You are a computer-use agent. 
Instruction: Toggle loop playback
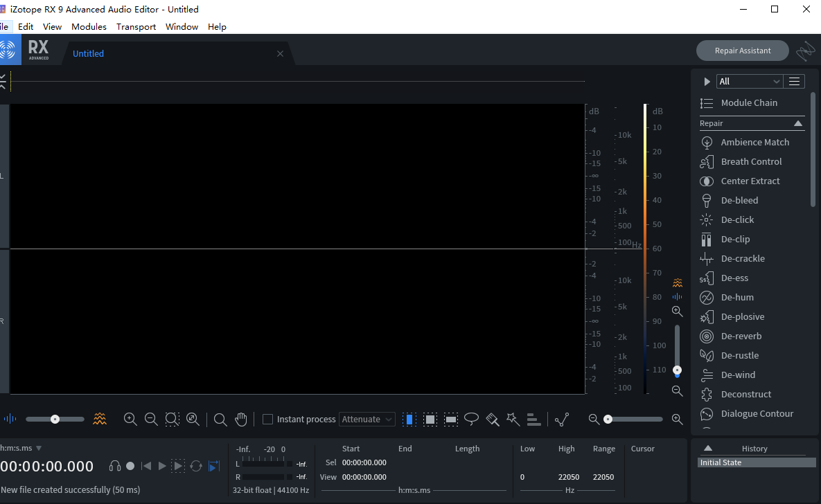coord(196,466)
